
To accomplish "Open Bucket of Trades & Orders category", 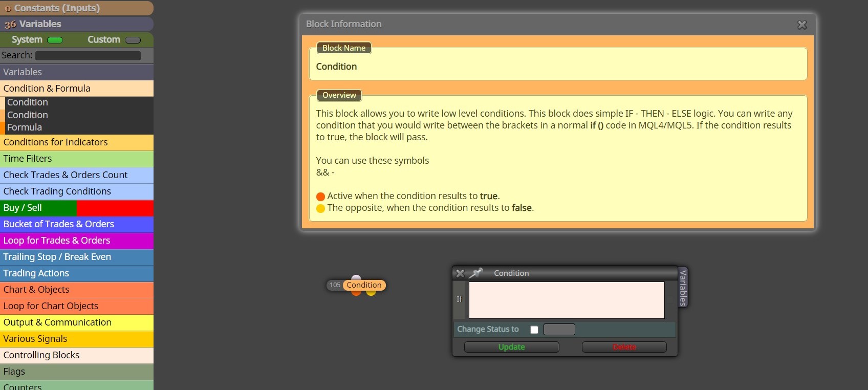I will pos(77,224).
